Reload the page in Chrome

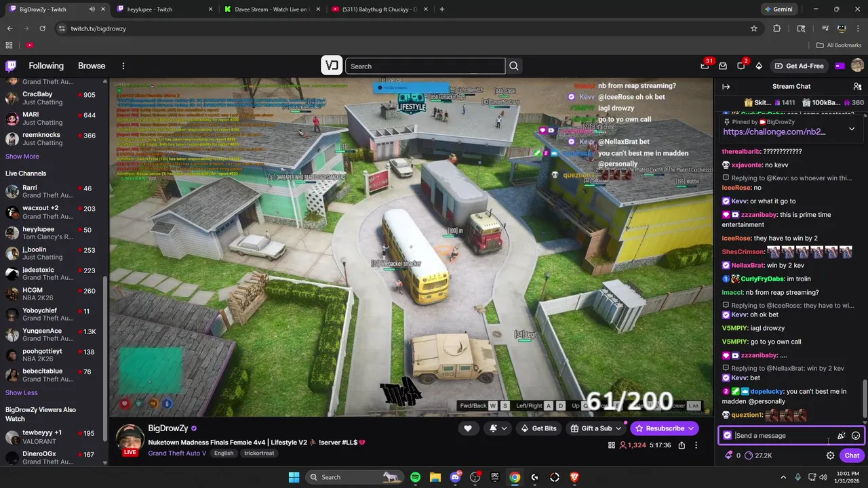42,28
